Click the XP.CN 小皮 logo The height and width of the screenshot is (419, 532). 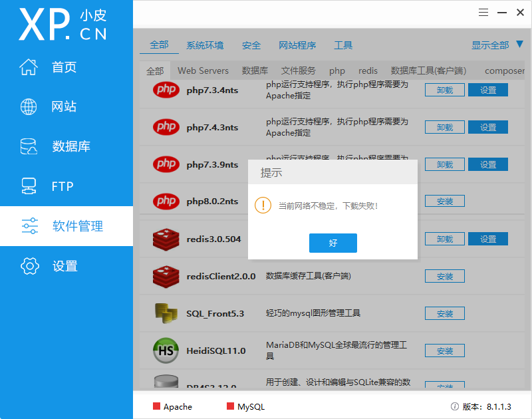point(63,25)
